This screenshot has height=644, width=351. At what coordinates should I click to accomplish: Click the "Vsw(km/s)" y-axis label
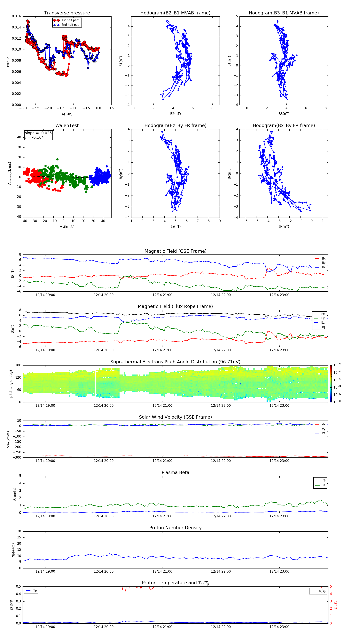click(8, 439)
